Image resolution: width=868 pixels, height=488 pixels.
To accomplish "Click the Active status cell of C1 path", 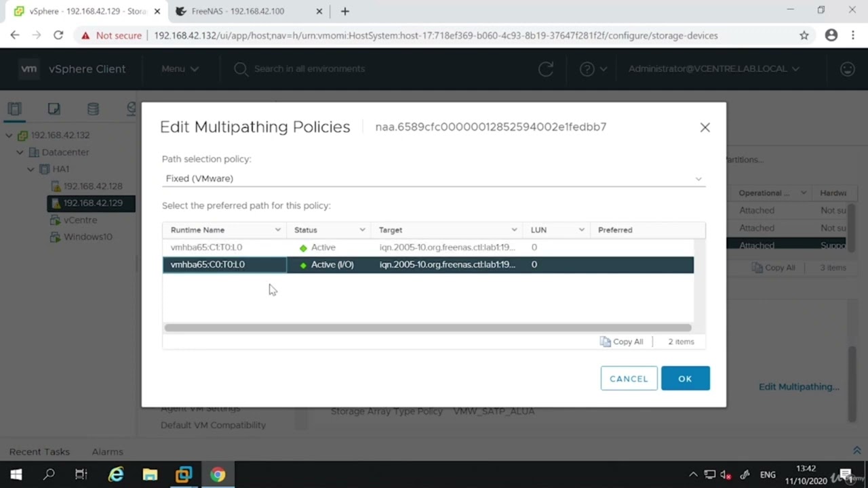I will pos(328,247).
